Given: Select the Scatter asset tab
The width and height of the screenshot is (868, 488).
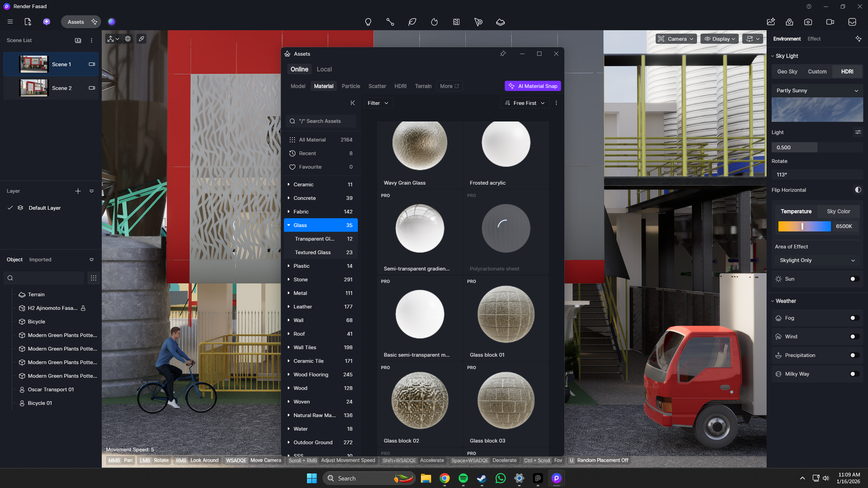Looking at the screenshot, I should pyautogui.click(x=377, y=86).
